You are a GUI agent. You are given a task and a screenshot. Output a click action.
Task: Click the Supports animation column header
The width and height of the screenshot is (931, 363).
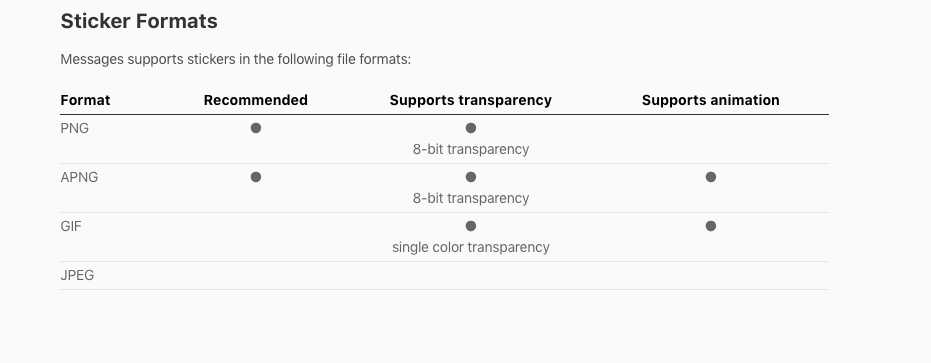[711, 100]
